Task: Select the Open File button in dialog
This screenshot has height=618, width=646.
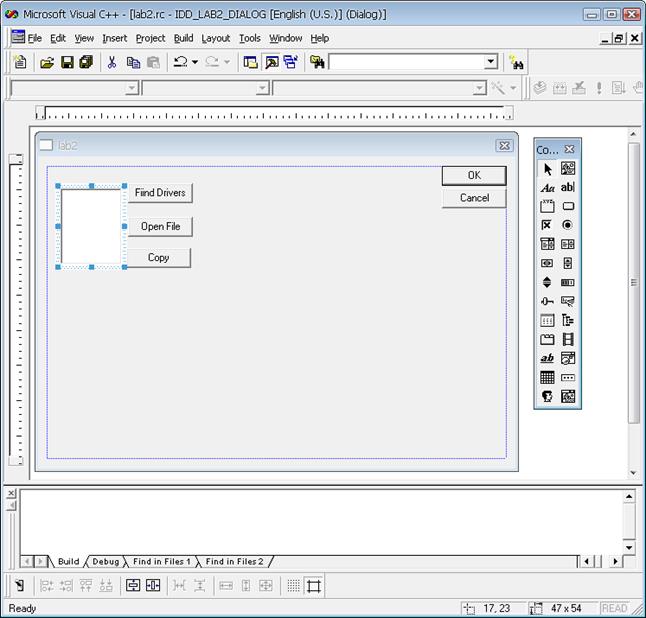Action: 160,227
